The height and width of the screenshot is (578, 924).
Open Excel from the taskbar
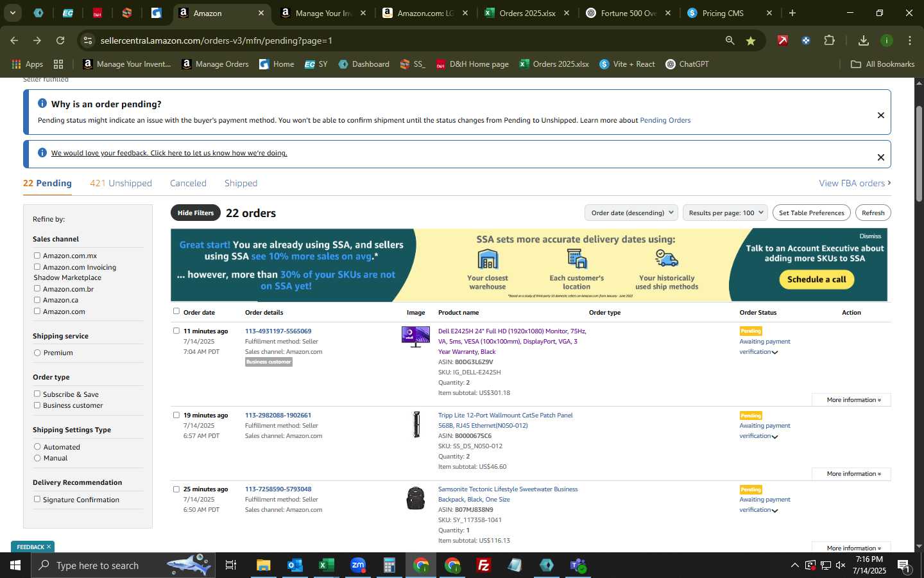click(327, 565)
